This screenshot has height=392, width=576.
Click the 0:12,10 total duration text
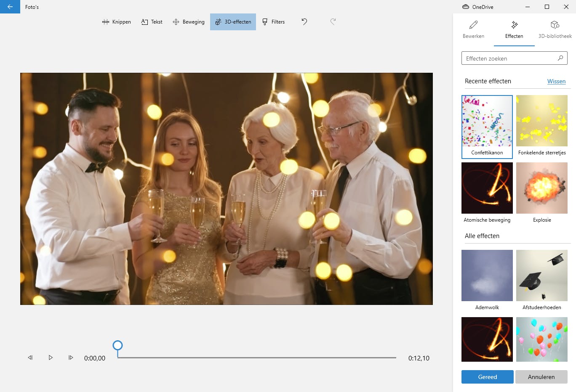click(x=419, y=358)
